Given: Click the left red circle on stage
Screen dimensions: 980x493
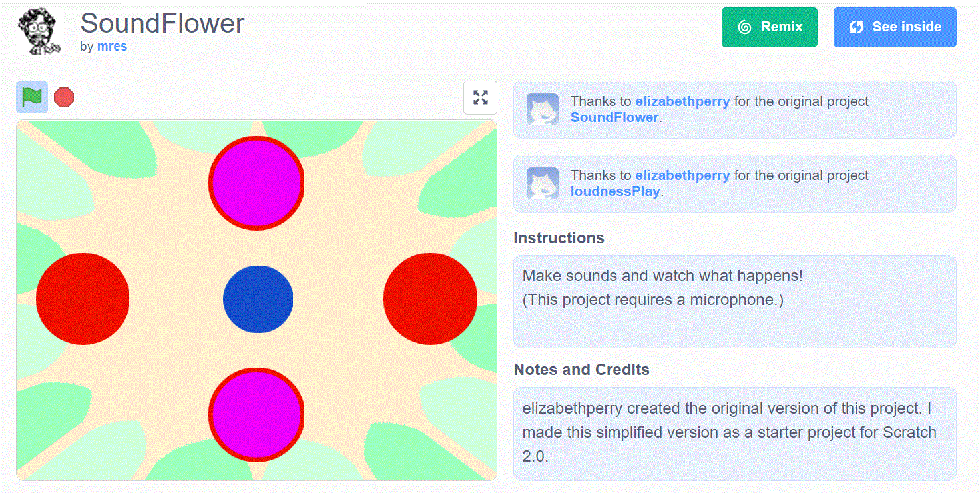Looking at the screenshot, I should point(83,299).
